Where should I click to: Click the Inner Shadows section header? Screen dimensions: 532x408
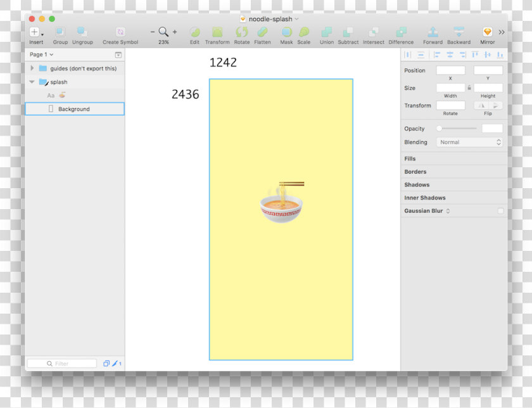pos(454,198)
